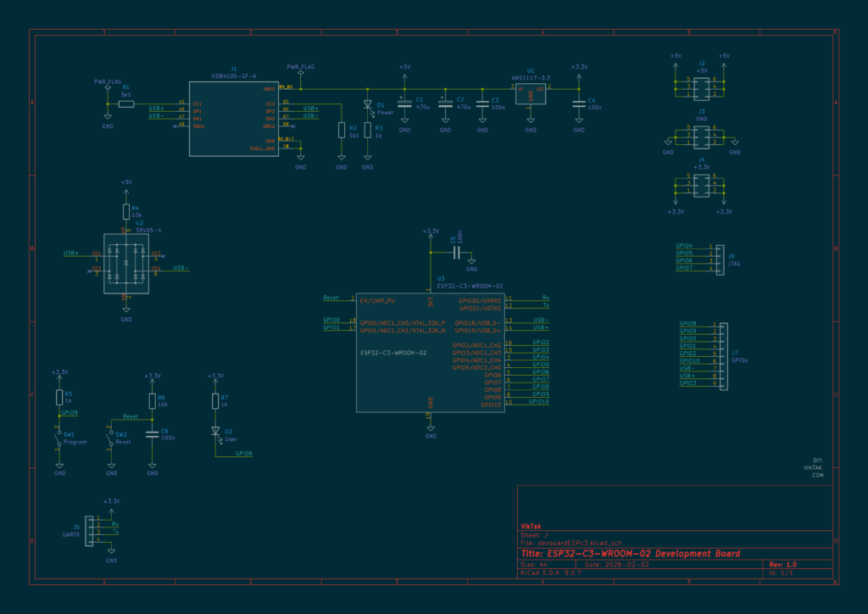Click the SW2 Reset switch symbol
The width and height of the screenshot is (868, 614).
[111, 438]
